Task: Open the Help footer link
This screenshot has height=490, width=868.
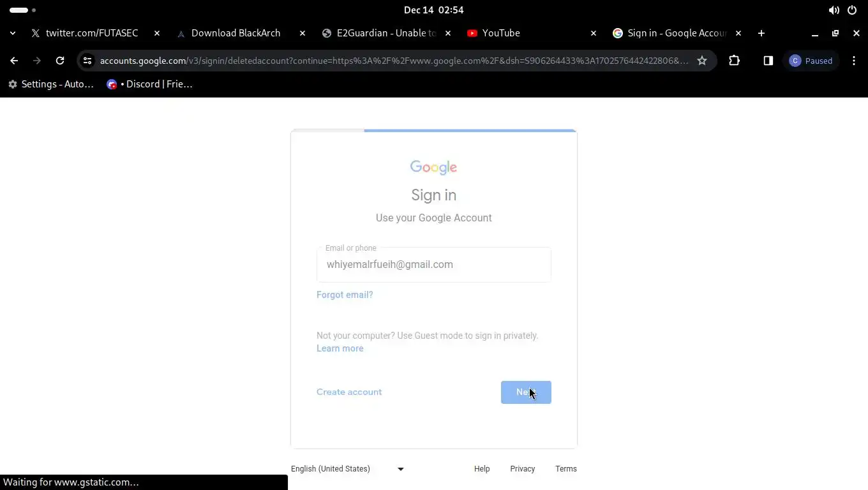Action: point(482,469)
